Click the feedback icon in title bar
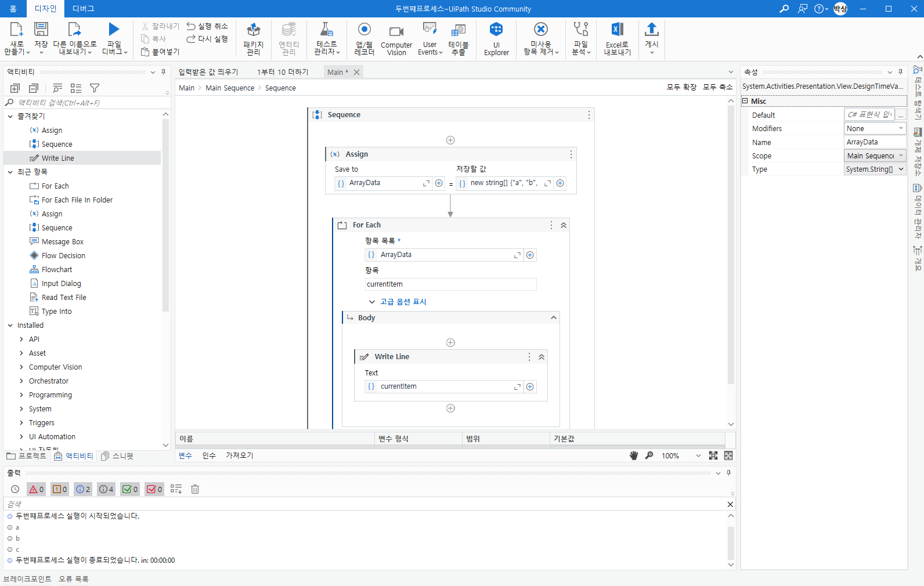Image resolution: width=924 pixels, height=586 pixels. tap(803, 9)
